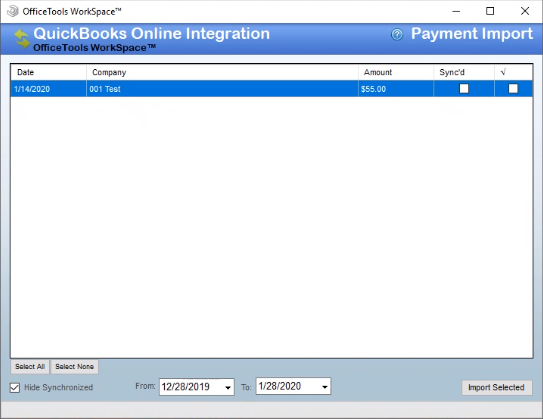Click the Select All button
543x419 pixels.
point(30,367)
